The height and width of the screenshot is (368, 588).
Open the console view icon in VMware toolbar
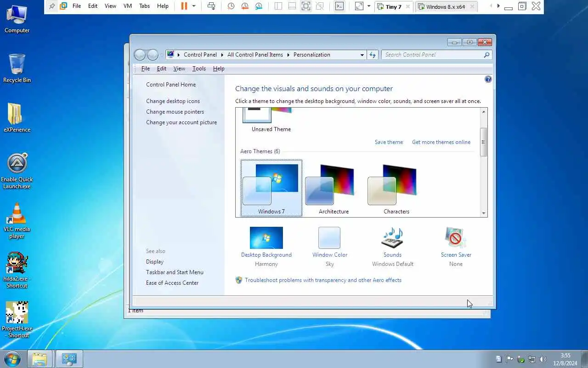(339, 6)
